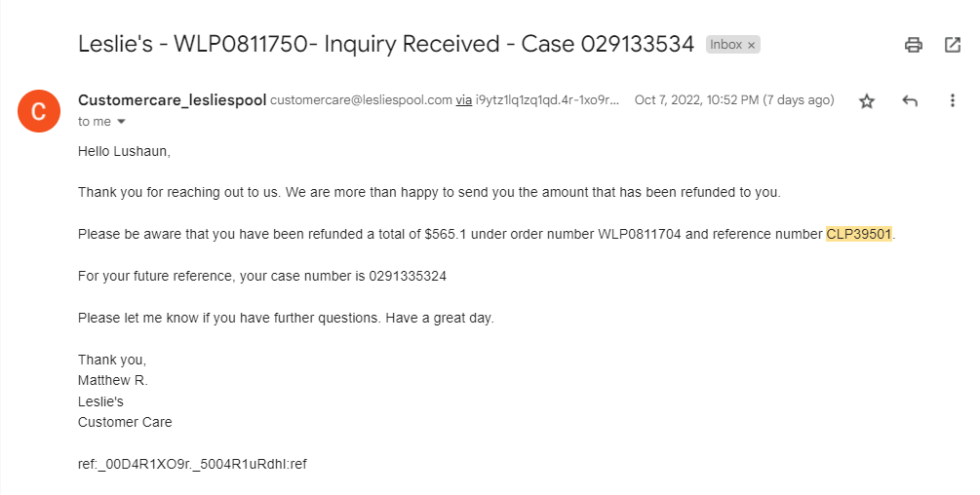
Task: Click the email subject line heading
Action: pos(386,44)
